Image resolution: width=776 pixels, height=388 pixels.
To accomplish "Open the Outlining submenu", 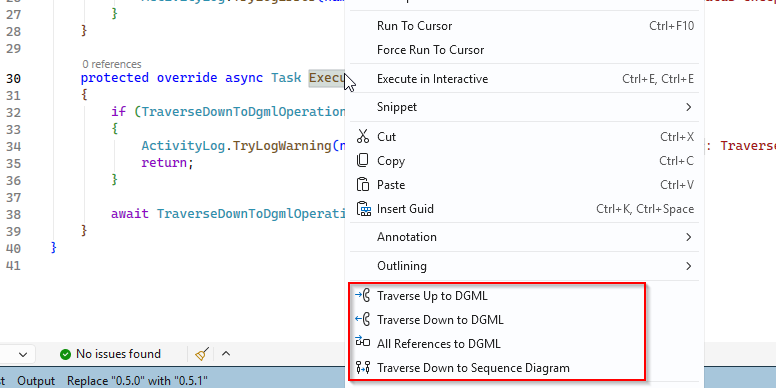I will [524, 266].
